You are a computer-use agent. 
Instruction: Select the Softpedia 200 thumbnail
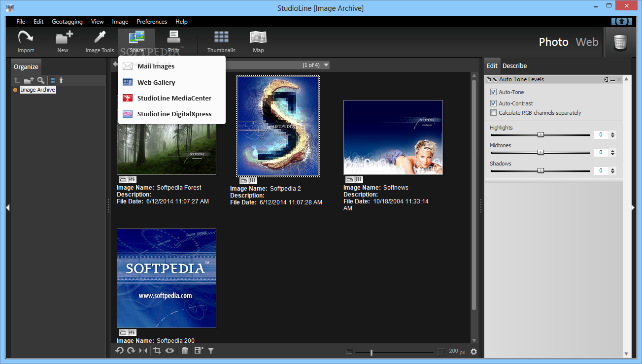(167, 278)
